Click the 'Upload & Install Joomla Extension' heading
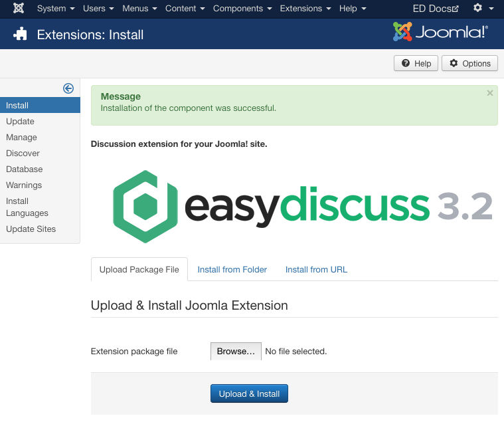Screen dimensions: 504x426 point(189,305)
